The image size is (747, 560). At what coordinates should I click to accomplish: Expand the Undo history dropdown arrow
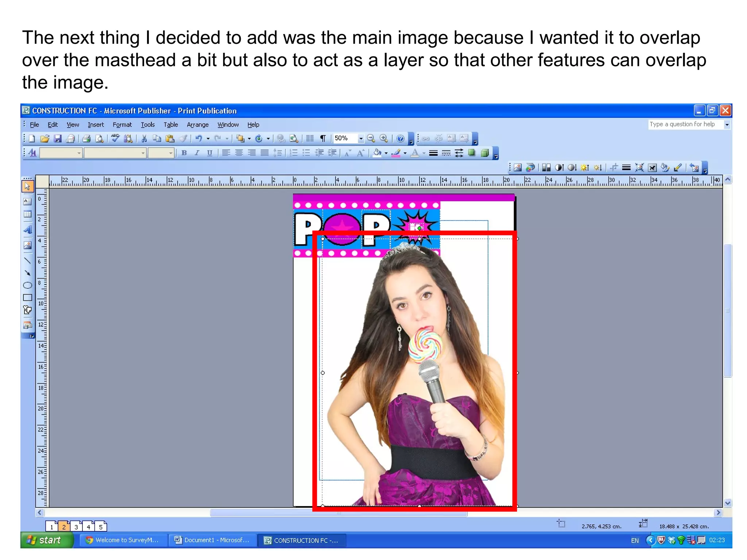pos(208,139)
